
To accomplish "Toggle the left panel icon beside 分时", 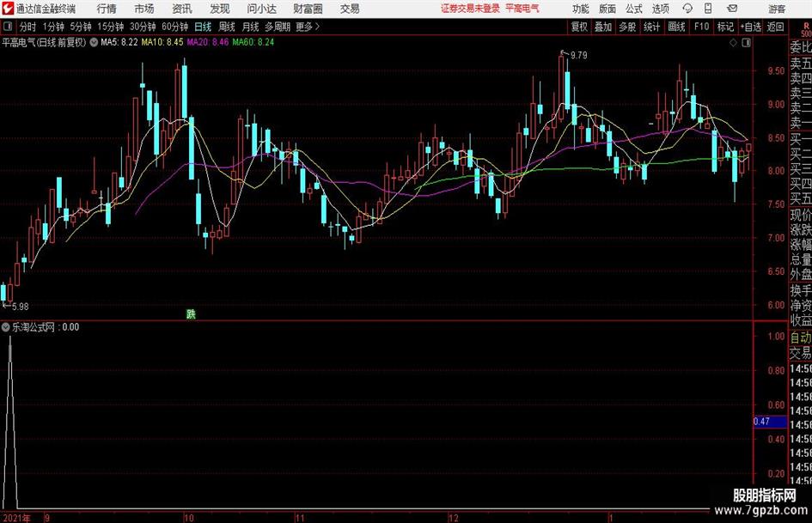I will click(8, 27).
